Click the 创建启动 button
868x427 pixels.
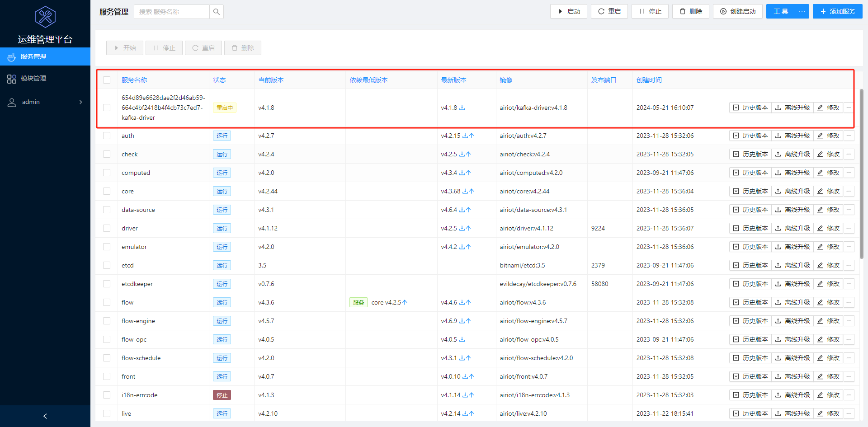(x=738, y=11)
